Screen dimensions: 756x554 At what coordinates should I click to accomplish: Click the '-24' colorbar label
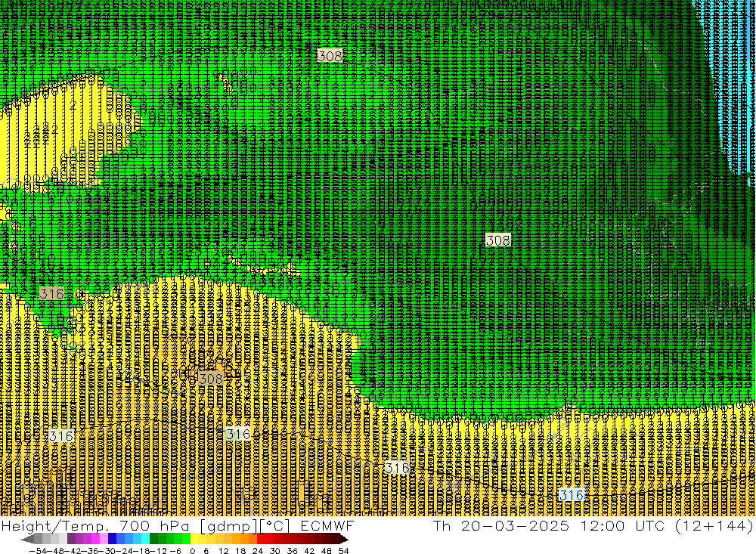coord(125,551)
